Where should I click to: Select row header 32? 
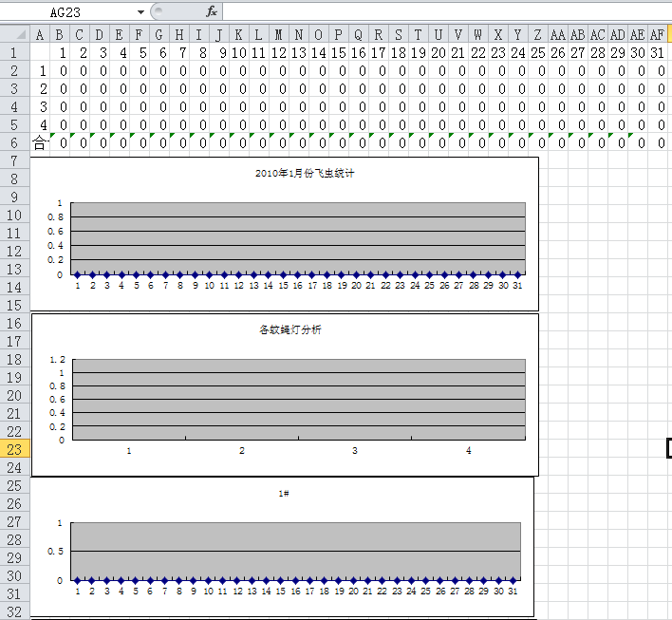point(14,611)
